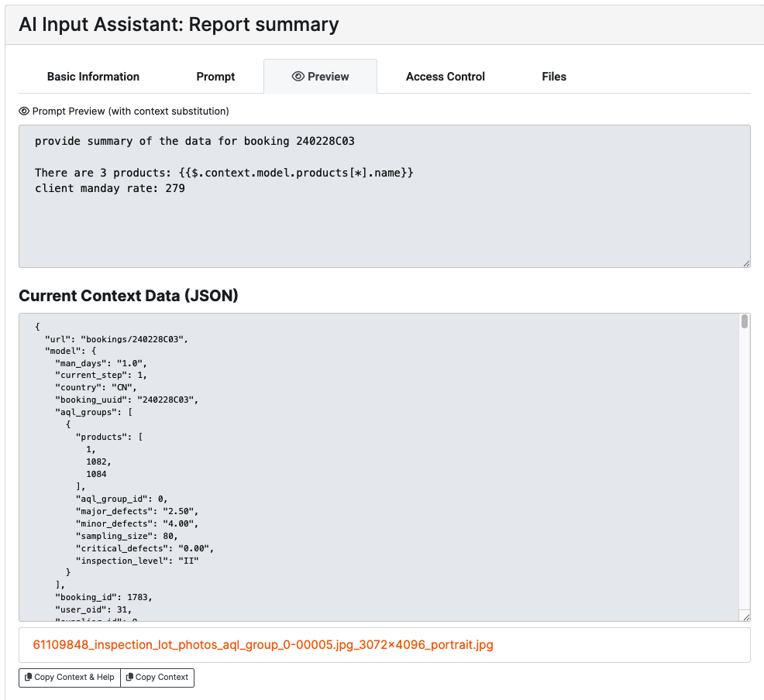
Task: Click the Current Context Data (JSON) heading
Action: pos(129,296)
